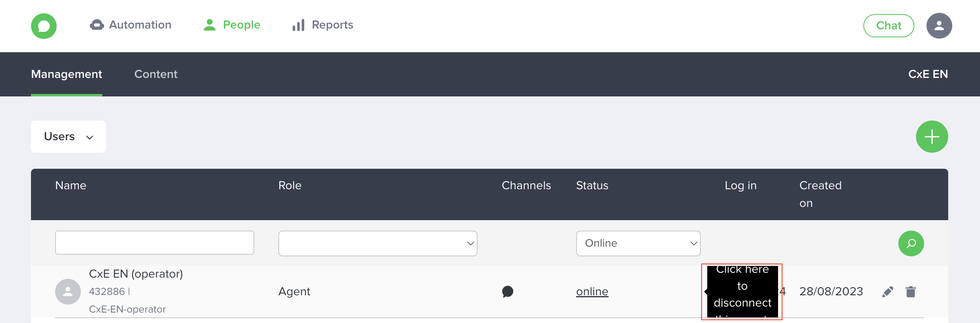This screenshot has height=323, width=980.
Task: Edit the user with pencil icon
Action: (887, 292)
